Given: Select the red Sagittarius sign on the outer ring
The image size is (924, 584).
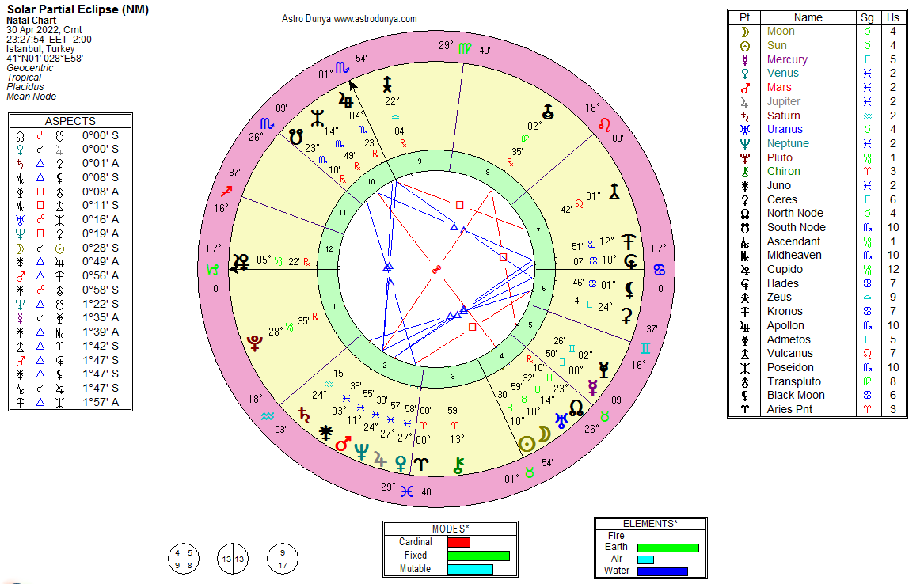Looking at the screenshot, I should 226,192.
